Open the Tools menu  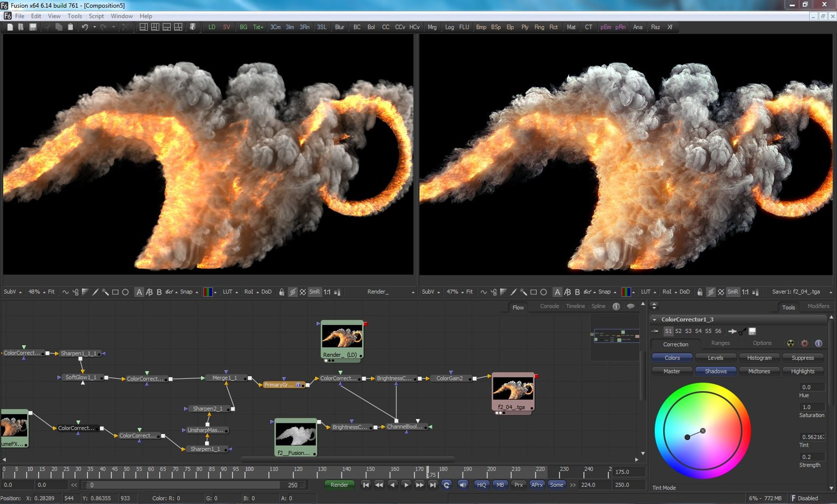pyautogui.click(x=75, y=16)
